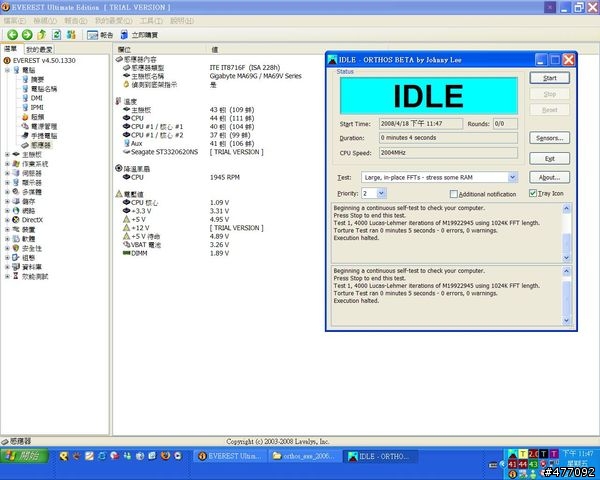Click the people icon right of Refresh
Image resolution: width=600 pixels, height=480 pixels.
point(71,35)
